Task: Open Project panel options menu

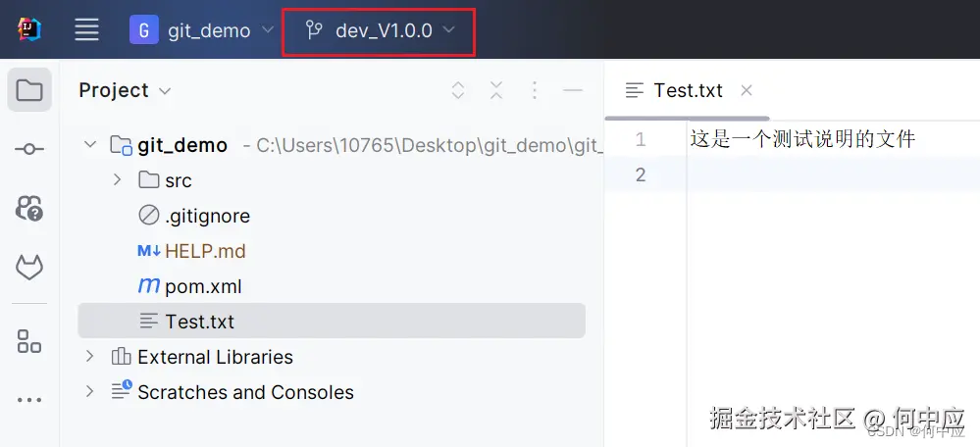Action: point(535,91)
